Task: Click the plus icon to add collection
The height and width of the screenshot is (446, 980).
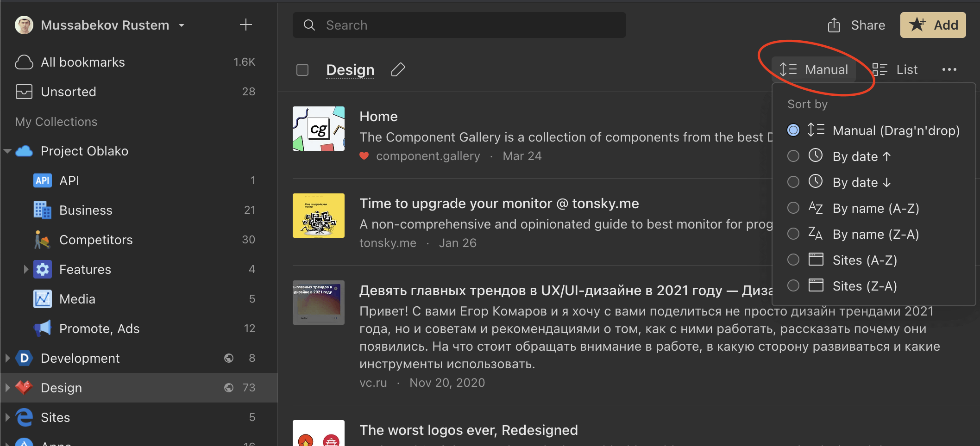Action: click(x=246, y=25)
